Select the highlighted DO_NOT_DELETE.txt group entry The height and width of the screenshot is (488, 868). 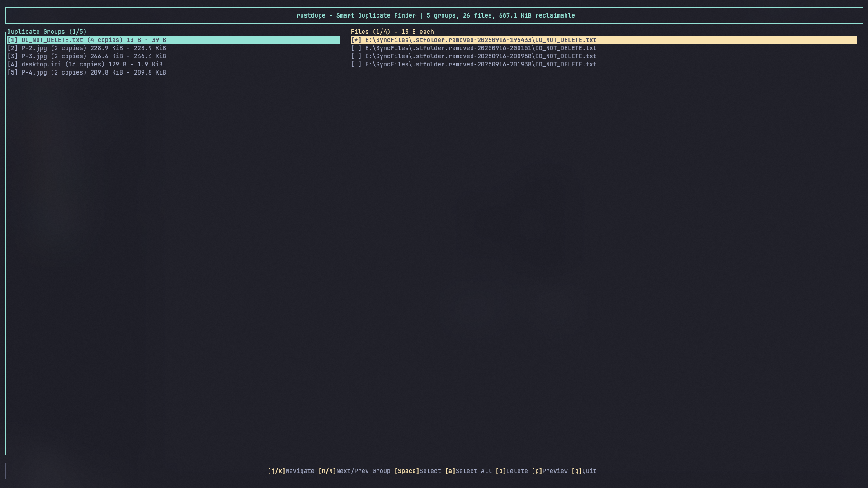pos(87,40)
